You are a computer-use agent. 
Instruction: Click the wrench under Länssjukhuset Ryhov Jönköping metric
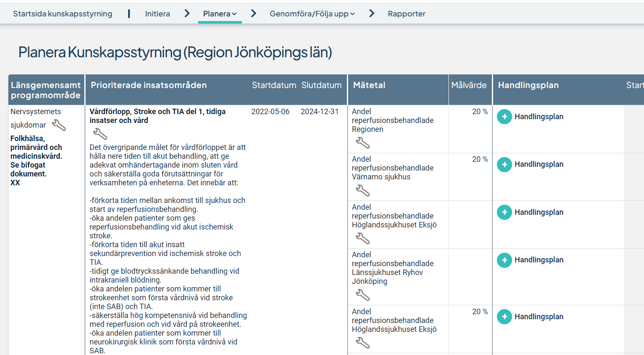(x=362, y=295)
